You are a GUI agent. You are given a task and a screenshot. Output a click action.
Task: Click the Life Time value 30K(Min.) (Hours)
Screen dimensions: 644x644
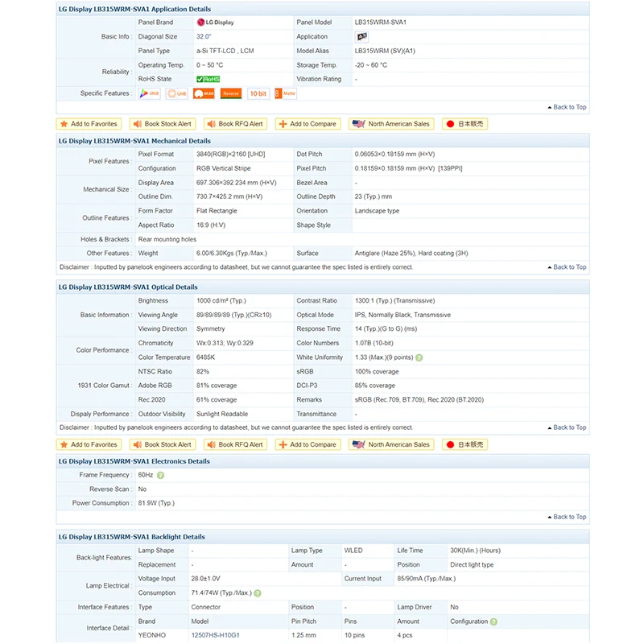475,551
